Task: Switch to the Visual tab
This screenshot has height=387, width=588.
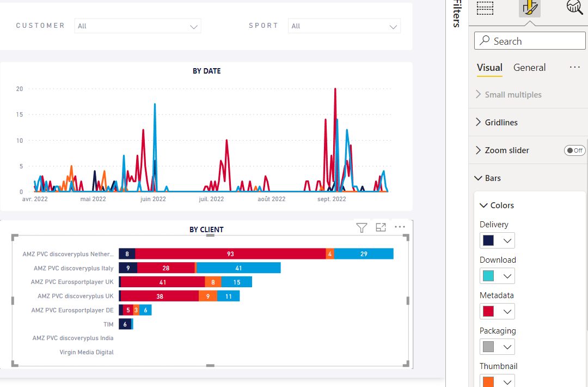Action: click(x=489, y=68)
